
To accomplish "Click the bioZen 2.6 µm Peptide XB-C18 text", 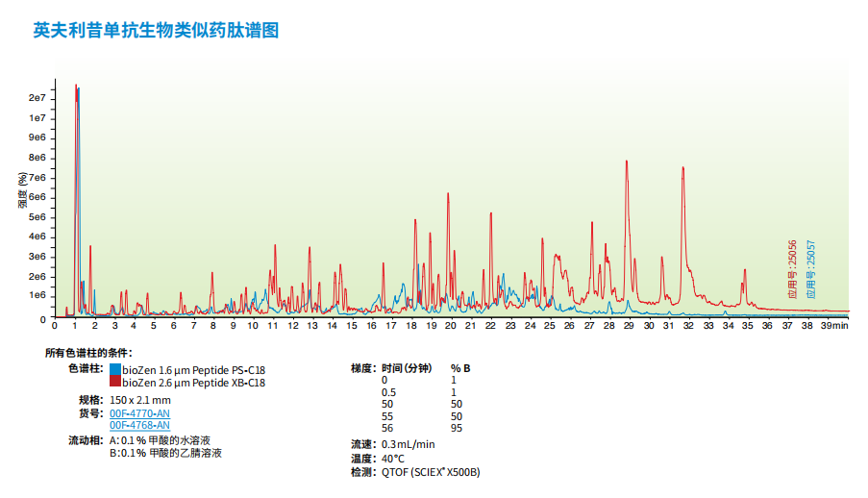I will tap(193, 383).
